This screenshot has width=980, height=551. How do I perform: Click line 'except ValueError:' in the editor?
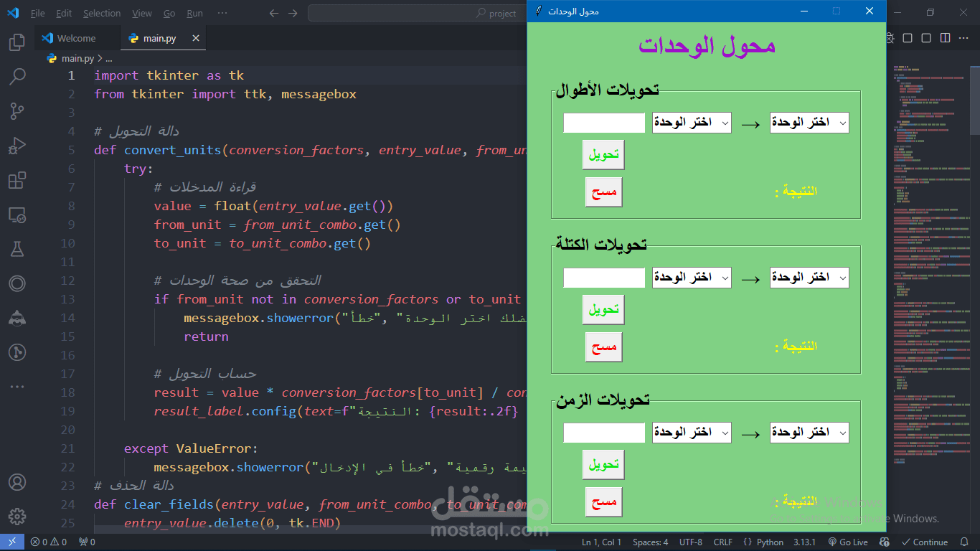coord(191,448)
